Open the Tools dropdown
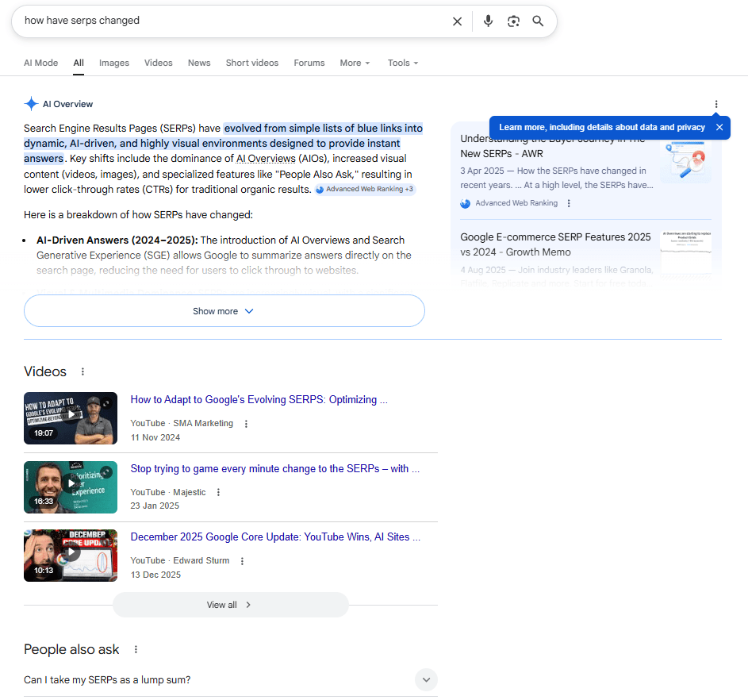The height and width of the screenshot is (700, 748). click(402, 63)
